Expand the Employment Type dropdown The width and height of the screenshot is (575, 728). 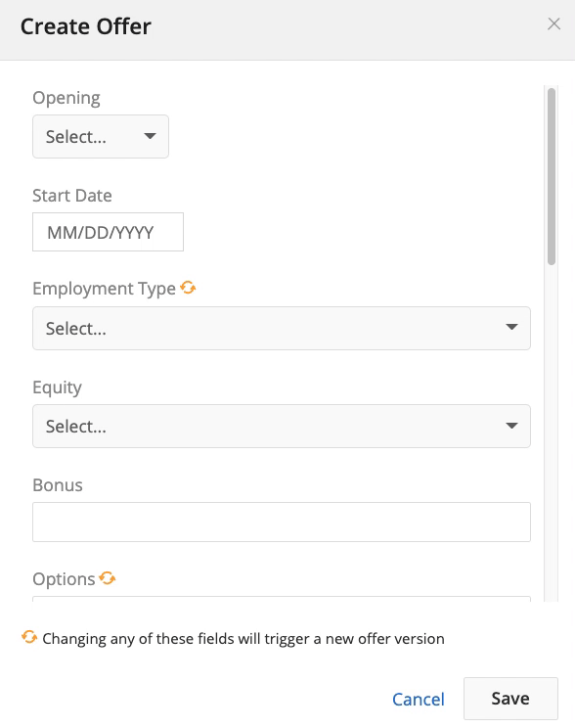coord(282,328)
